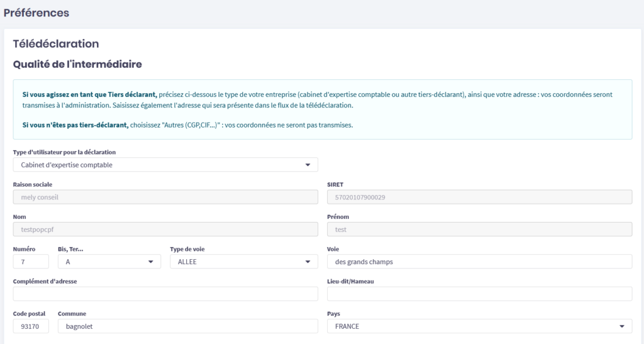Click the 'Préférences' page title
The height and width of the screenshot is (344, 644).
point(36,13)
